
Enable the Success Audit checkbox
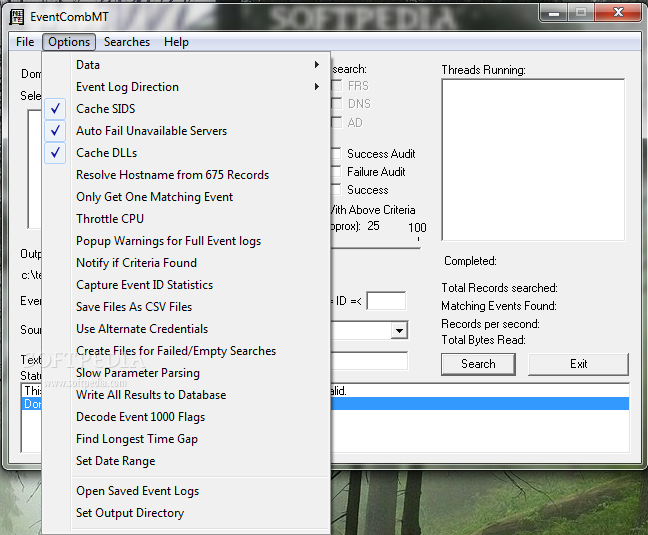pos(337,153)
